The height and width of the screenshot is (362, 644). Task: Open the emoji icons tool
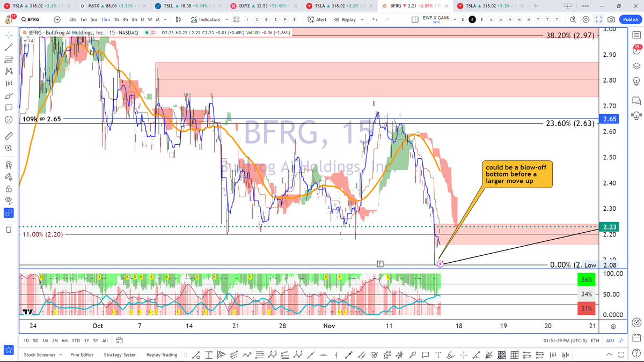(x=8, y=119)
